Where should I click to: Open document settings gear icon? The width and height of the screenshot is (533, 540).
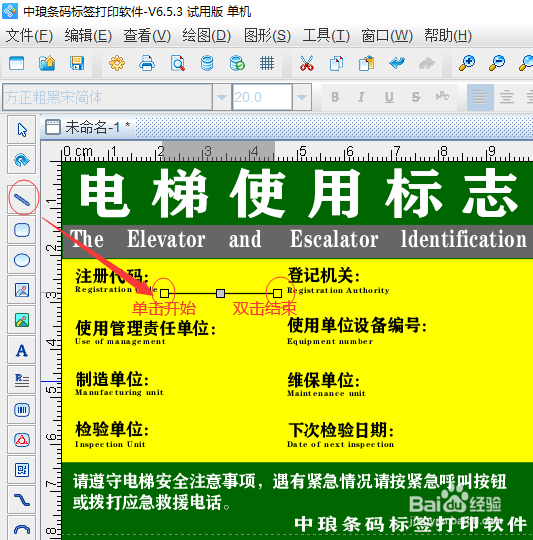[117, 63]
